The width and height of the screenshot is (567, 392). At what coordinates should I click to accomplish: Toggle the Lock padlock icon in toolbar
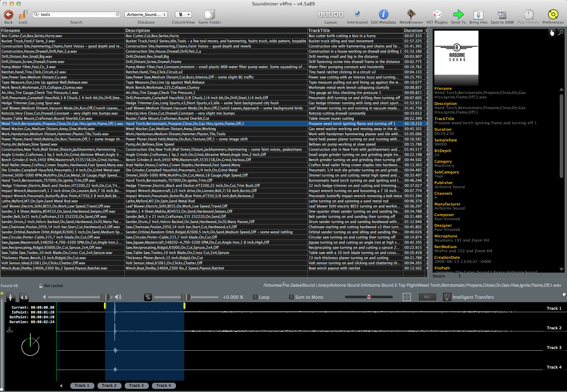click(23, 14)
